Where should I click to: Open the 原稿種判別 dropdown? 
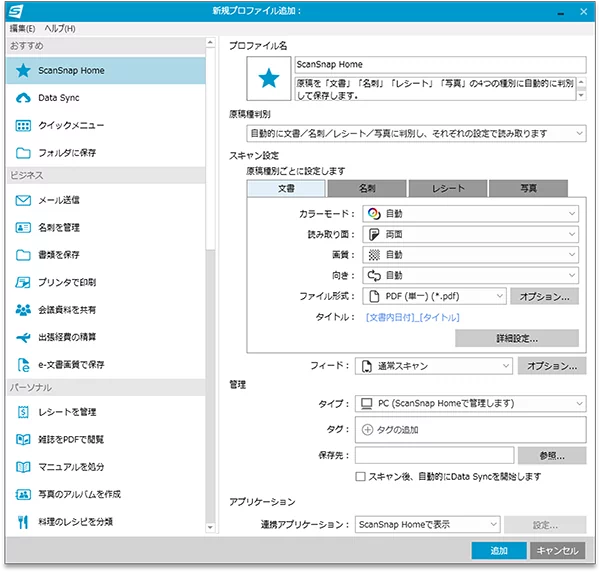point(416,134)
